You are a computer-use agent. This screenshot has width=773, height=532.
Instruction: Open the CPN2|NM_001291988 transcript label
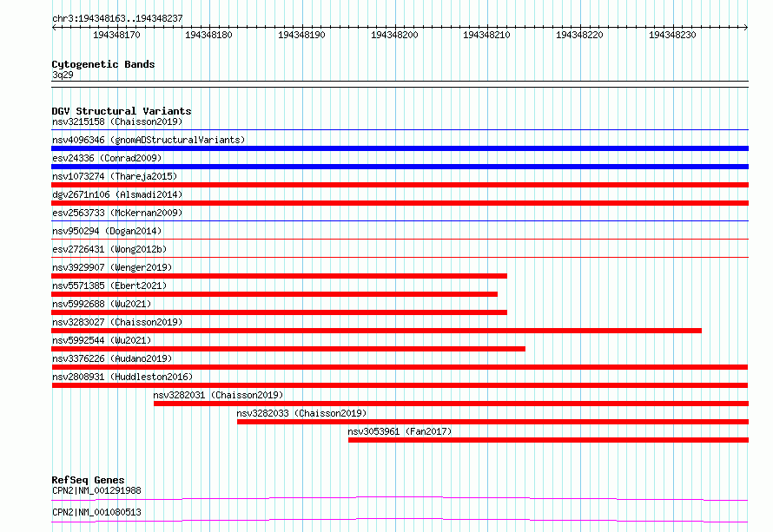(x=96, y=490)
